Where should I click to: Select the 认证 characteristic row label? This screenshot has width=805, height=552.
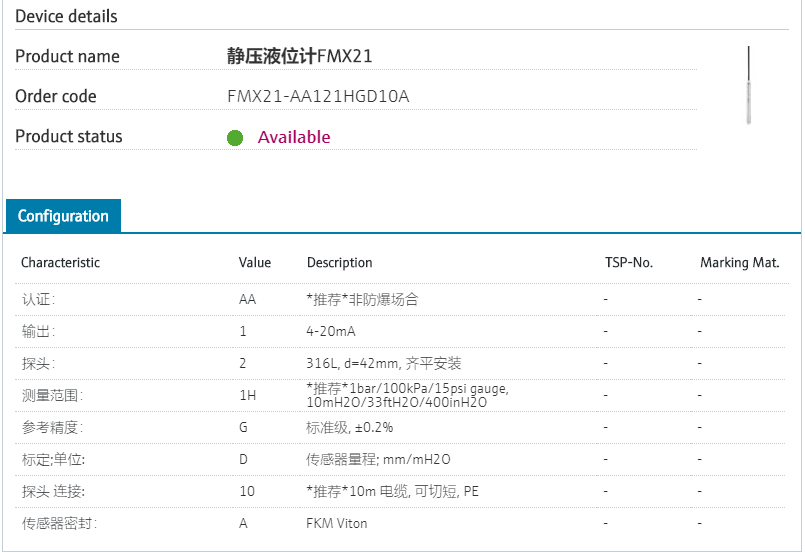39,299
